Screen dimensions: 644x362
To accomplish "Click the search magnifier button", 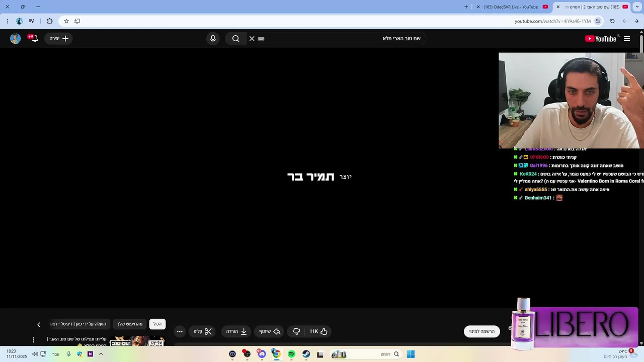I will pos(235,39).
